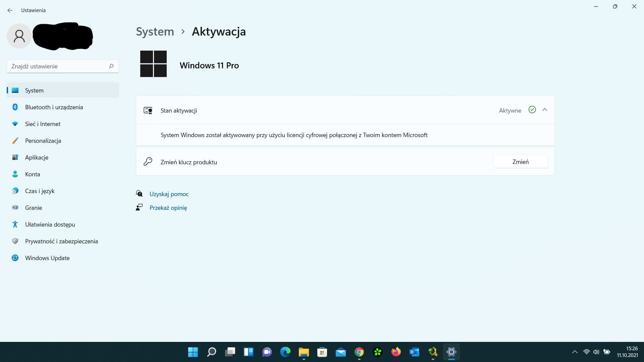Open Outlook from taskbar
Screen dimensions: 644x362
[x=414, y=352]
